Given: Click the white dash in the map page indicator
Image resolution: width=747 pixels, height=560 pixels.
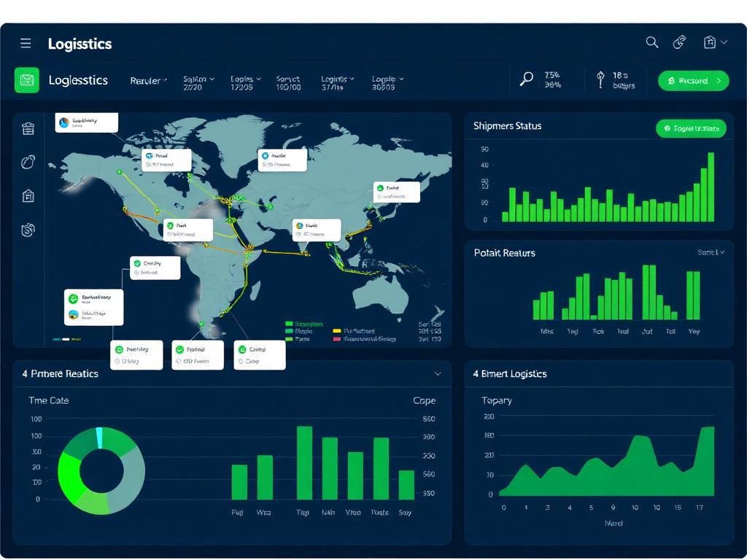Looking at the screenshot, I should click(66, 339).
